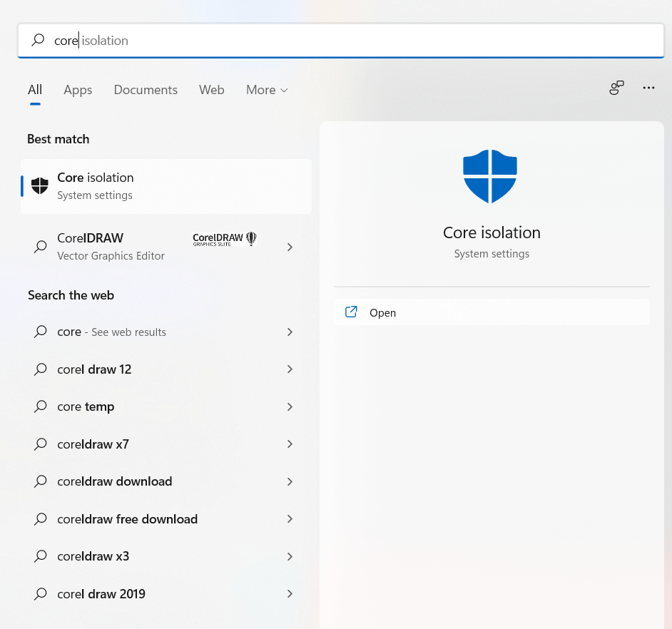
Task: Expand the arrow for coreldraw x7
Action: click(290, 444)
